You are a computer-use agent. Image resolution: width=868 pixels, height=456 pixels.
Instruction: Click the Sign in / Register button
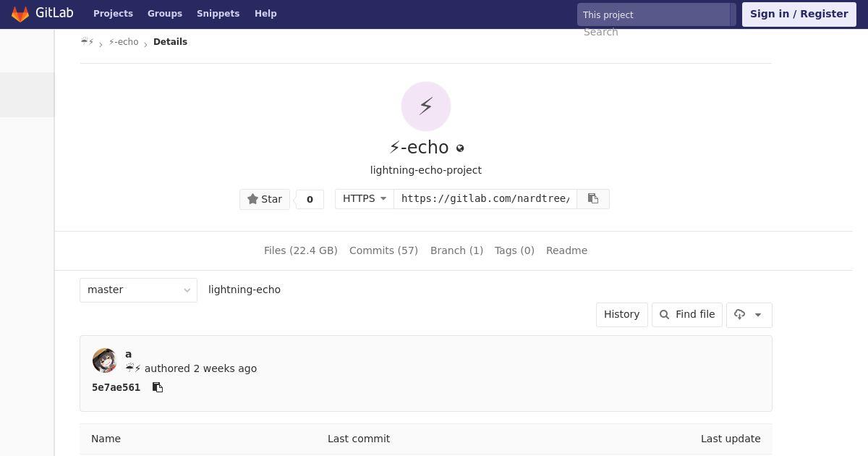coord(799,14)
